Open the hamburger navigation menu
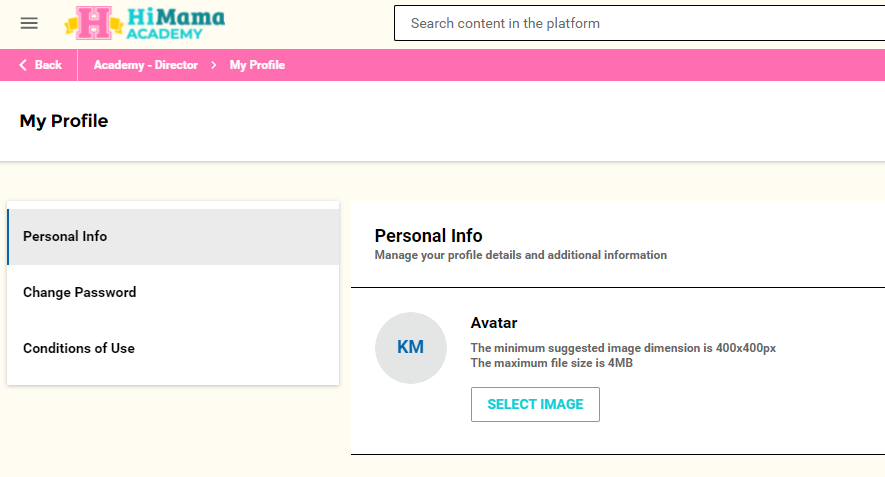The image size is (885, 477). pyautogui.click(x=29, y=23)
